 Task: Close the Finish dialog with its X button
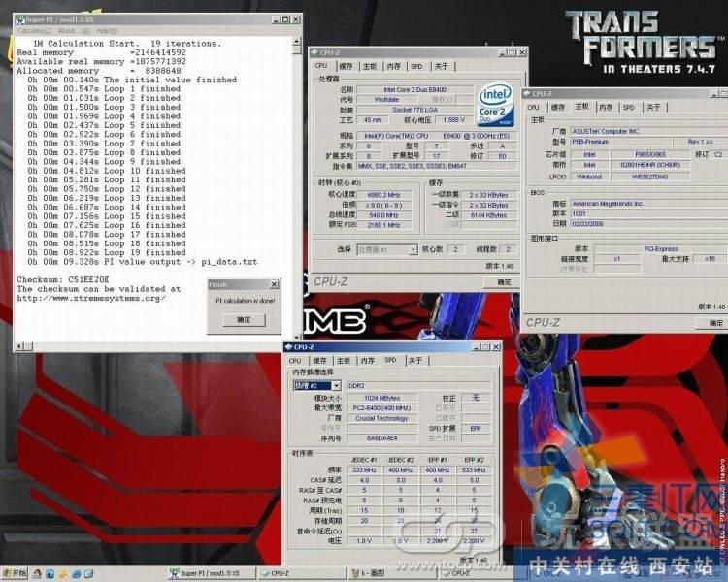275,284
